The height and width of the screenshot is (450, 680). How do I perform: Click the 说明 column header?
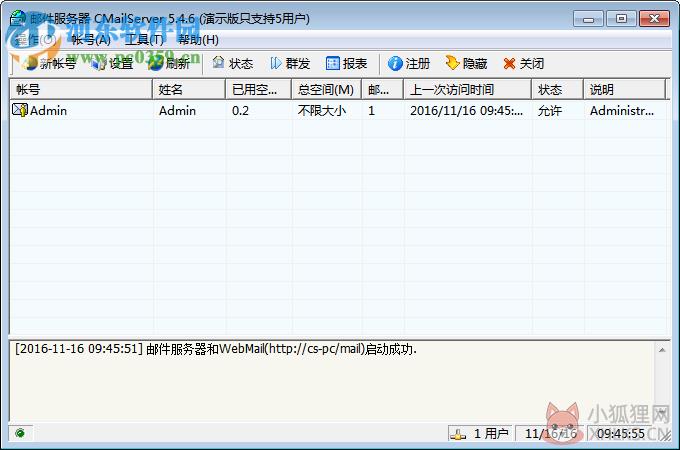click(x=624, y=89)
